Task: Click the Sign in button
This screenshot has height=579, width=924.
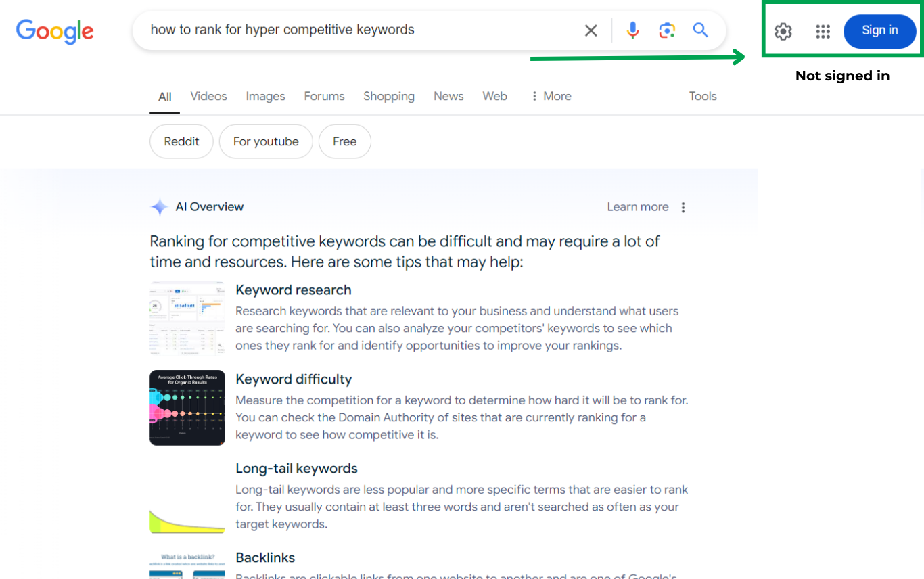Action: click(x=879, y=31)
